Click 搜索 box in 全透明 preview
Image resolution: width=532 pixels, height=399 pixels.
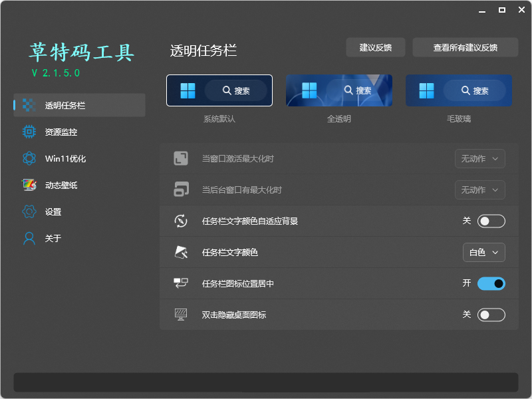pos(358,90)
